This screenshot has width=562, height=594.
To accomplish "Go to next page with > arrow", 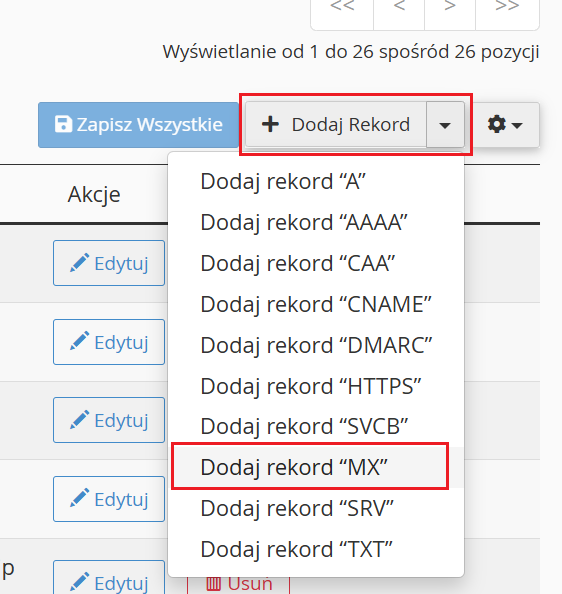I will pyautogui.click(x=450, y=11).
